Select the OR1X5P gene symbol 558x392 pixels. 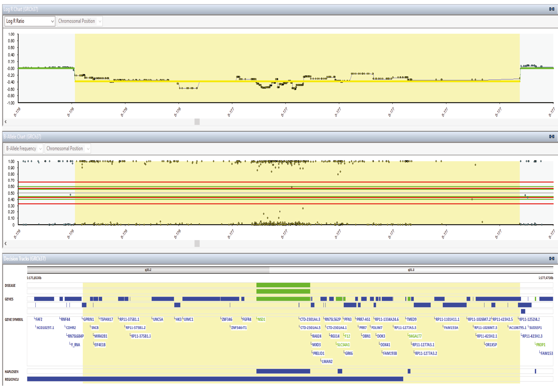point(491,345)
